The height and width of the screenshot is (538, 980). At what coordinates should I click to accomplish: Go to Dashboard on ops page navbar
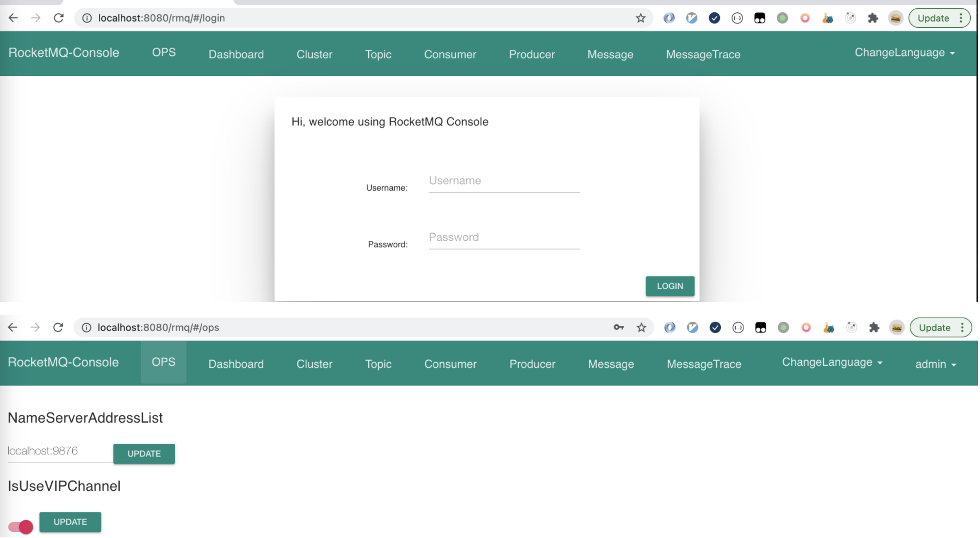236,364
